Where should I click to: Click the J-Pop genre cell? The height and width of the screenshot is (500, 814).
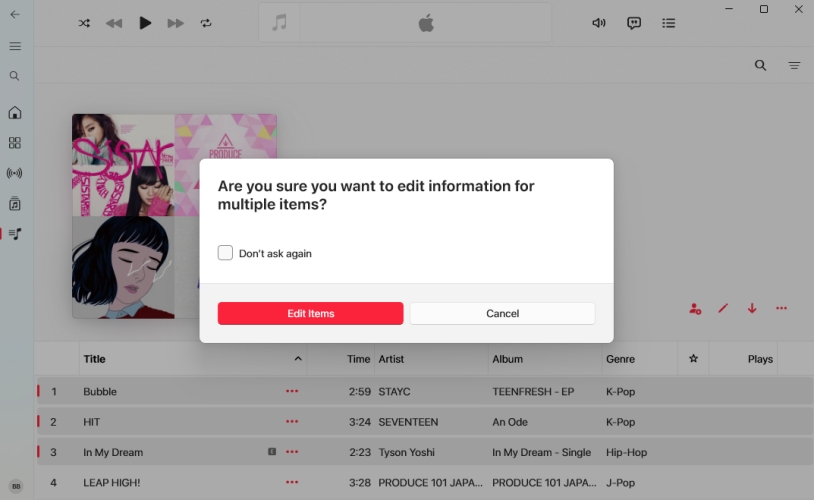620,483
